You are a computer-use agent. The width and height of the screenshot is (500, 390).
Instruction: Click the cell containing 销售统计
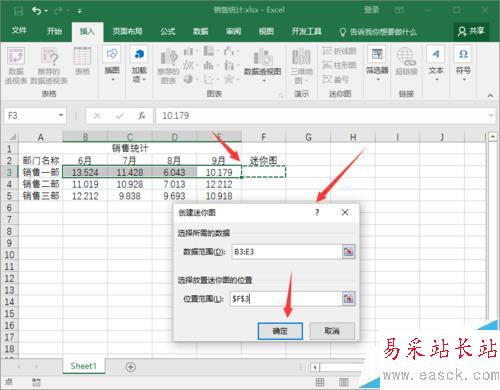pyautogui.click(x=130, y=148)
